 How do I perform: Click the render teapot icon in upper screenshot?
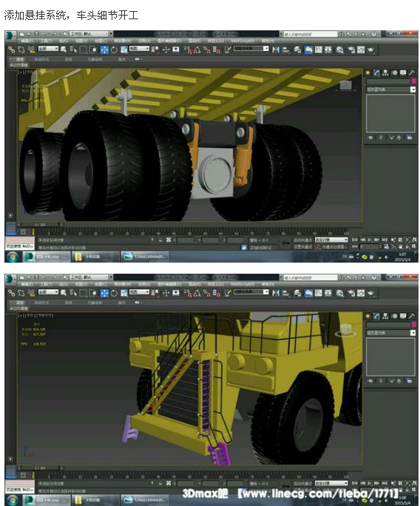click(x=370, y=50)
